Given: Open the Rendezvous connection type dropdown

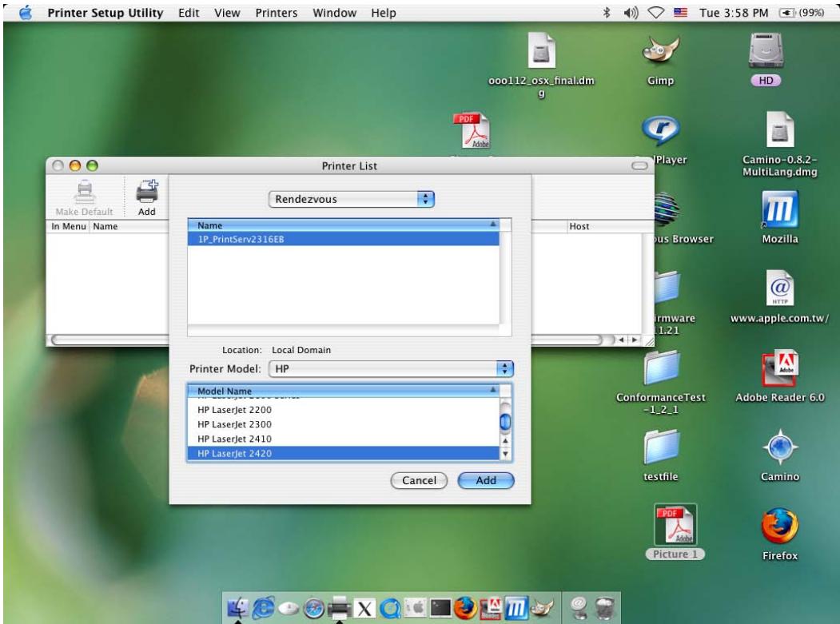Looking at the screenshot, I should click(352, 199).
